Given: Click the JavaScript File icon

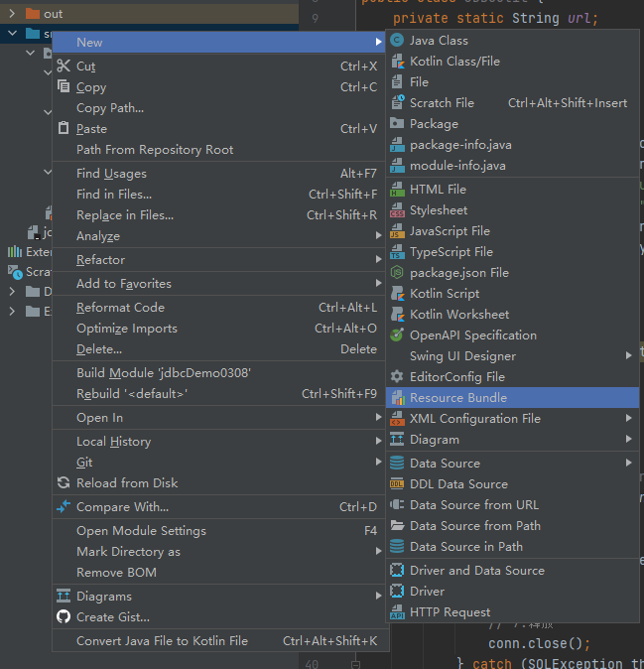Looking at the screenshot, I should pyautogui.click(x=397, y=231).
